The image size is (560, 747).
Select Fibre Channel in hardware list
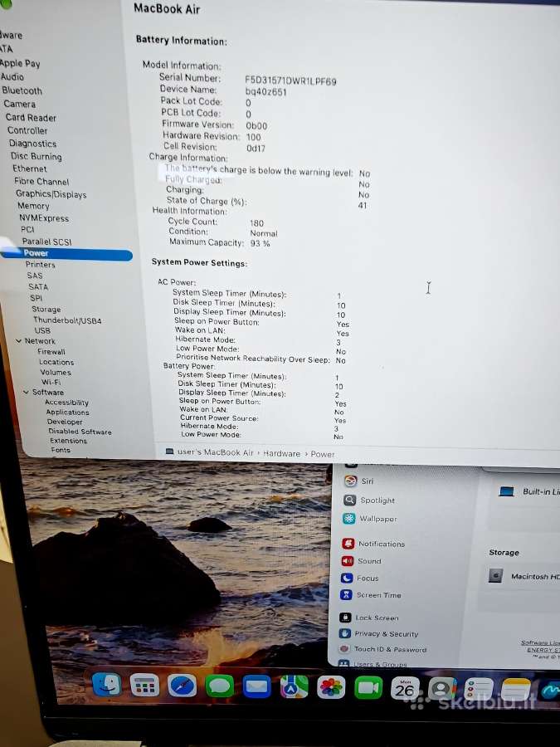41,182
